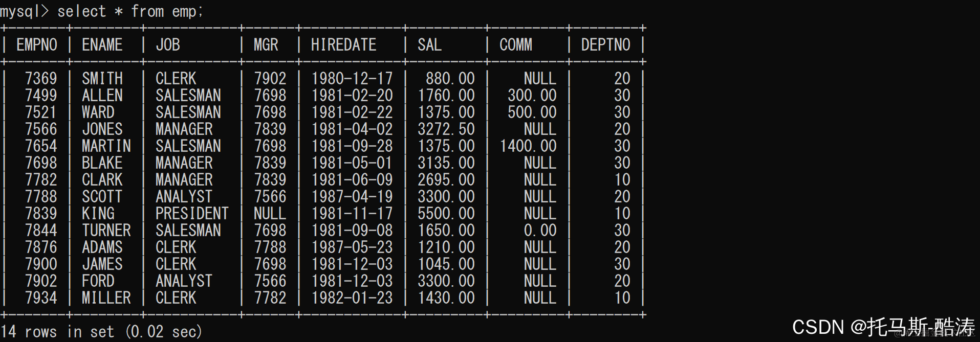Select the name MILLER
The width and height of the screenshot is (980, 342).
(106, 298)
